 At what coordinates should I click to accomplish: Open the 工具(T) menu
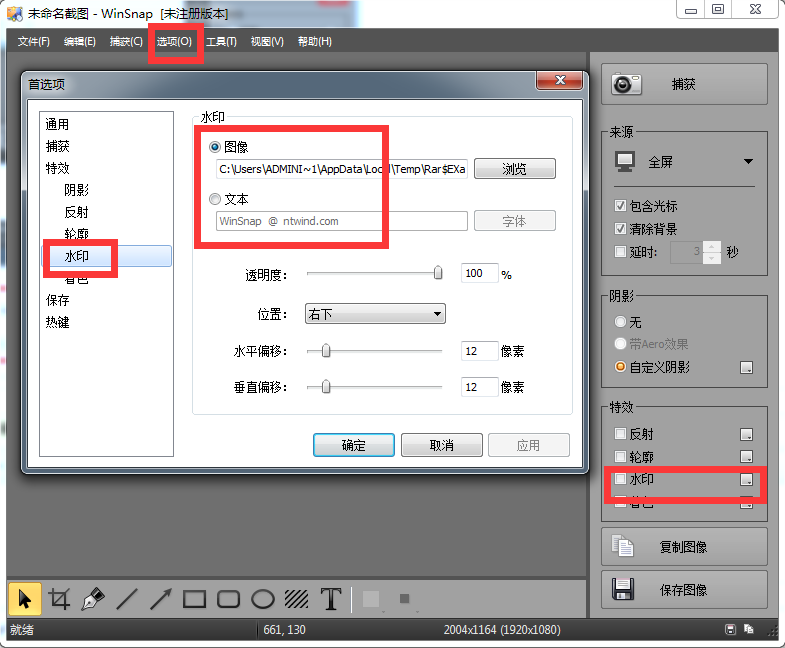(221, 42)
